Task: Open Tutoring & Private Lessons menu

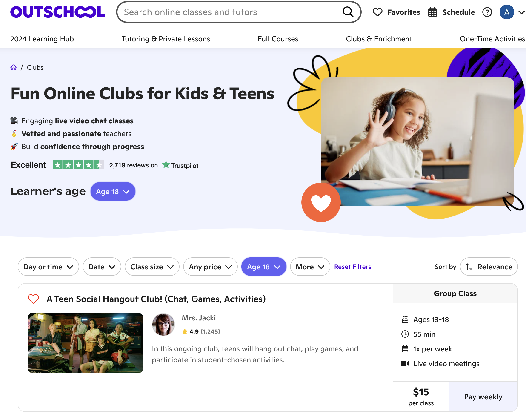Action: tap(166, 39)
